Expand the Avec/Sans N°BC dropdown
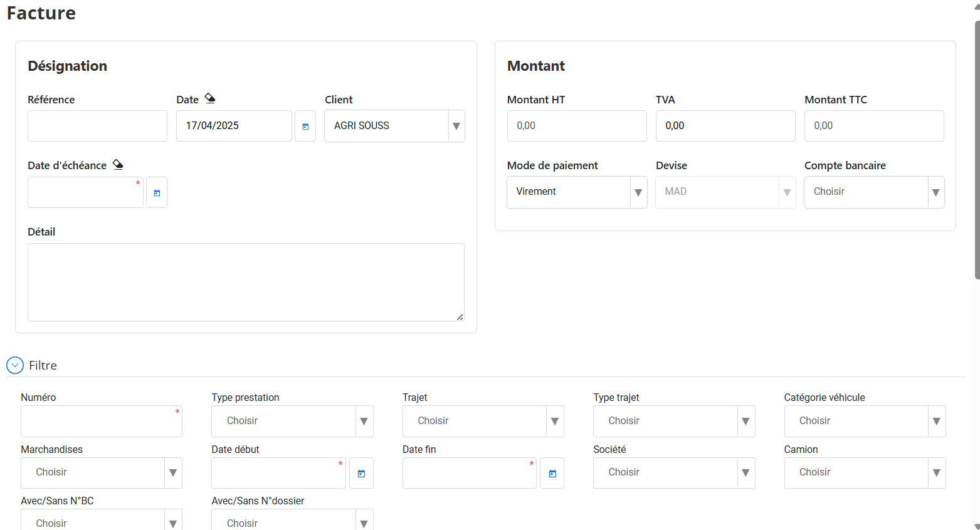 click(x=102, y=520)
